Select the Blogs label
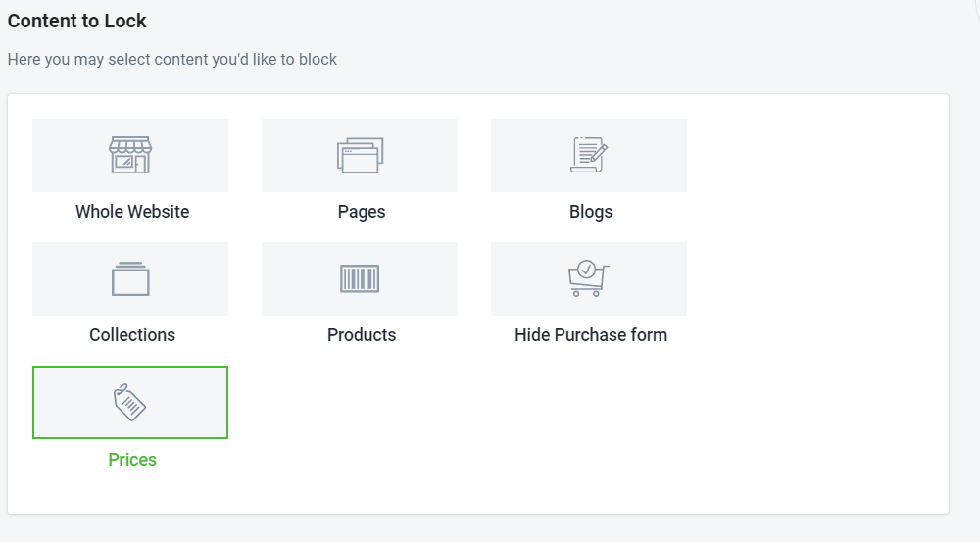980x542 pixels. pyautogui.click(x=591, y=212)
